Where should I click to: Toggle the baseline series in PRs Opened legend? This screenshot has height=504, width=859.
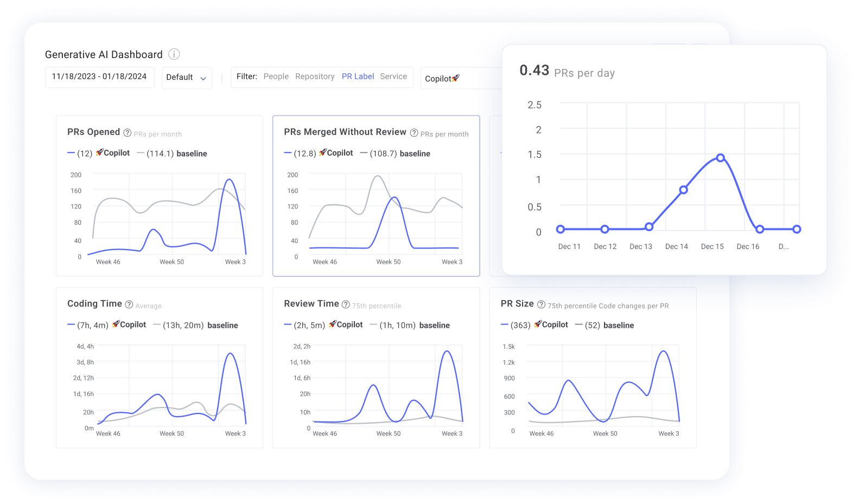(x=171, y=154)
